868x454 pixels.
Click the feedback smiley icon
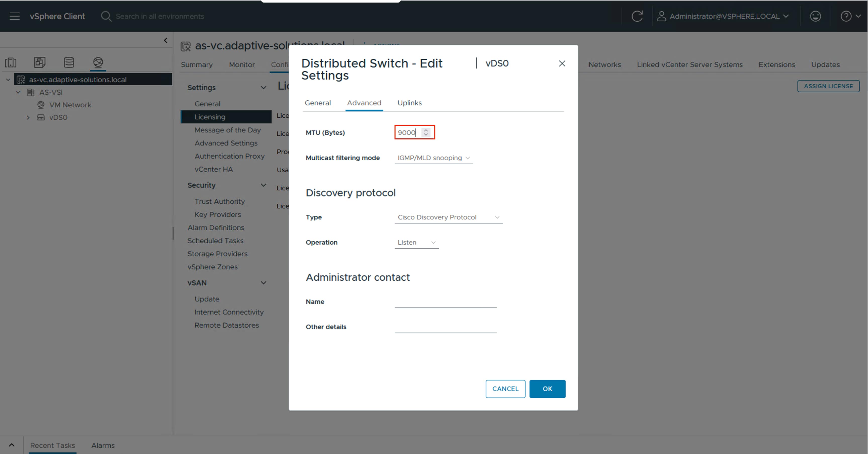(x=815, y=16)
